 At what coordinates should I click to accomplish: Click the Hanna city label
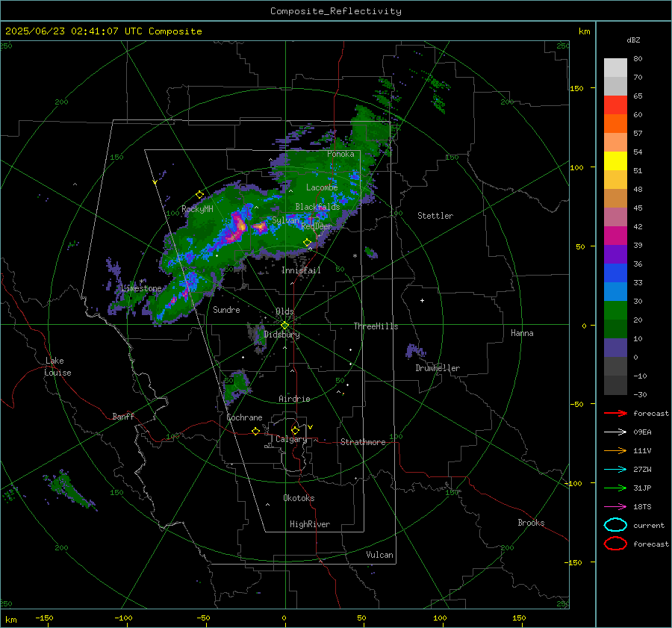click(522, 333)
